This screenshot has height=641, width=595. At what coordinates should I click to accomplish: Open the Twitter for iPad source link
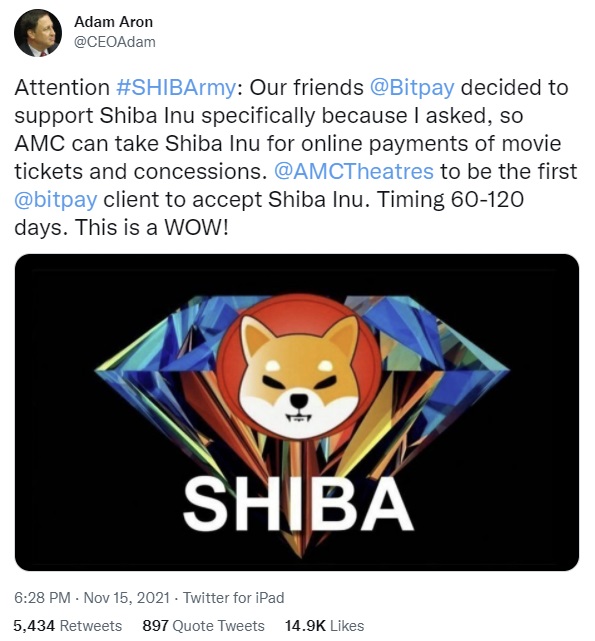tap(233, 598)
